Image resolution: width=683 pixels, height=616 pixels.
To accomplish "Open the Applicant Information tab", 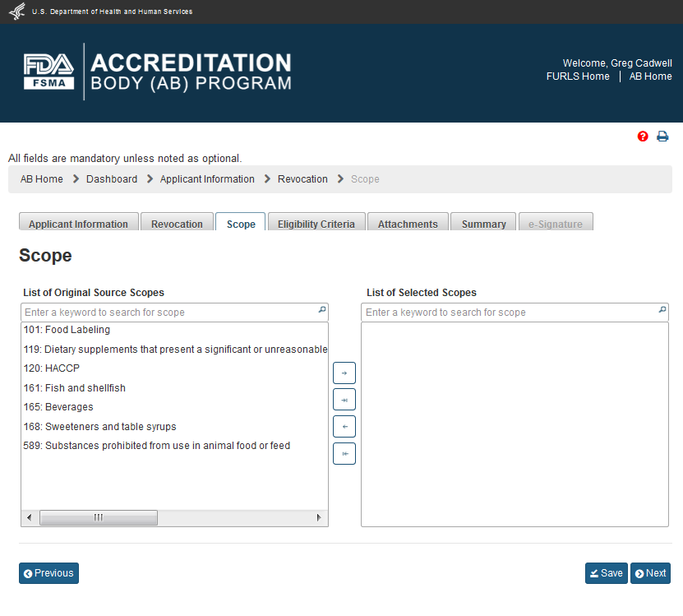I will point(78,224).
